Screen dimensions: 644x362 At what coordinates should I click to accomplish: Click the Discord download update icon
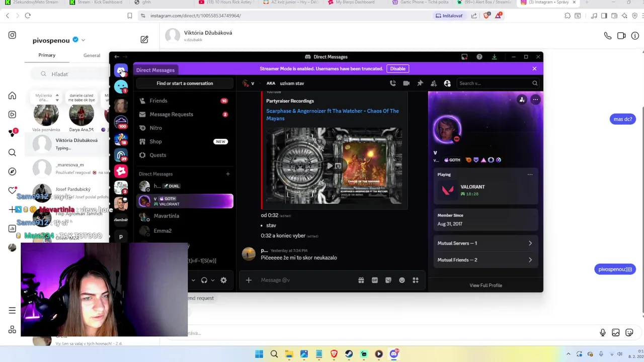coord(494,57)
